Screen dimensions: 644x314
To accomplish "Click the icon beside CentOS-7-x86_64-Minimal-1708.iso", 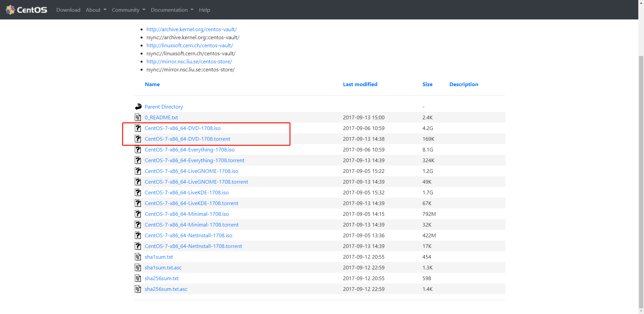I will coord(138,214).
